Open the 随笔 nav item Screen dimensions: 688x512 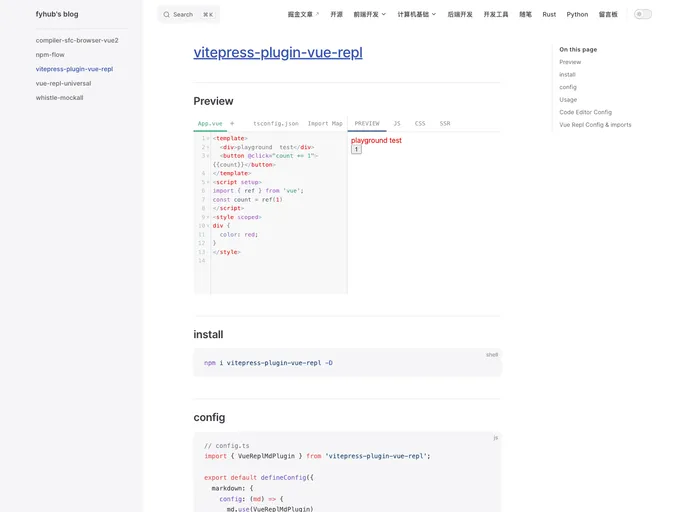pyautogui.click(x=525, y=14)
